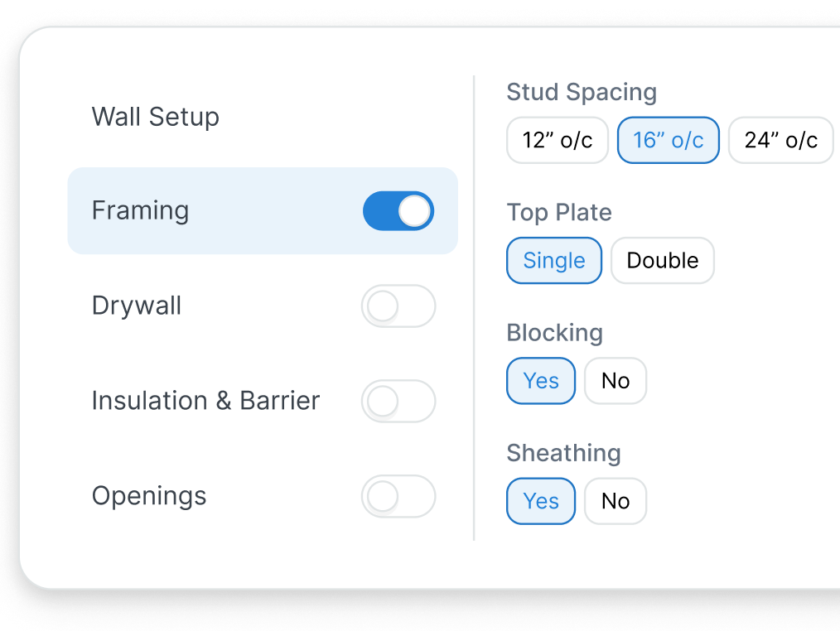Turn off the Framing toggle
Viewport: 840px width, 631px height.
pos(398,211)
